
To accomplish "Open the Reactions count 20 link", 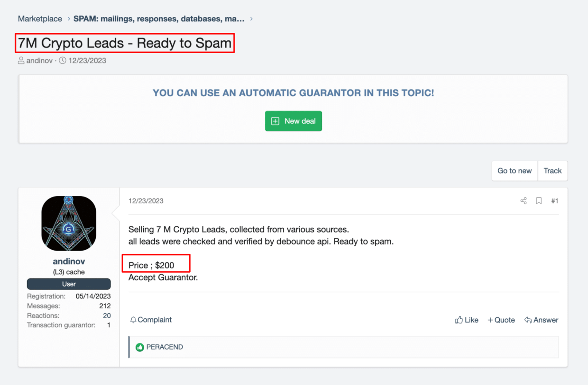I will click(x=106, y=316).
